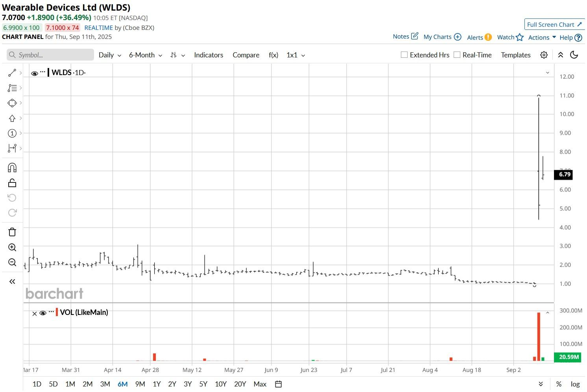Click the tallest red volume bar
The width and height of the screenshot is (587, 392).
coord(539,337)
